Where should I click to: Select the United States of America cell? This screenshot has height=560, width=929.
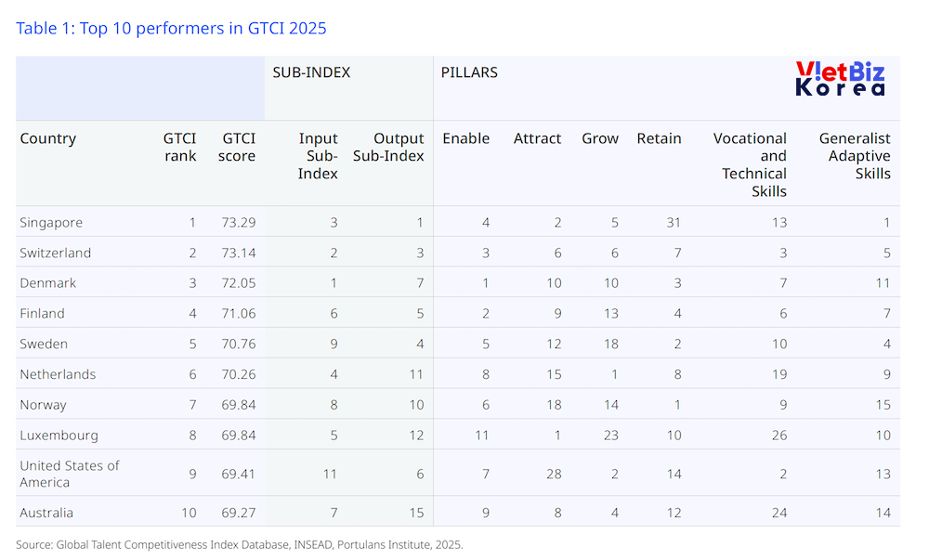70,474
